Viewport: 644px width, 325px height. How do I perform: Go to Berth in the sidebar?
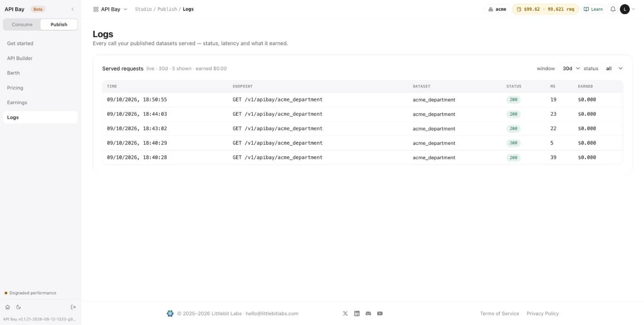(40, 73)
